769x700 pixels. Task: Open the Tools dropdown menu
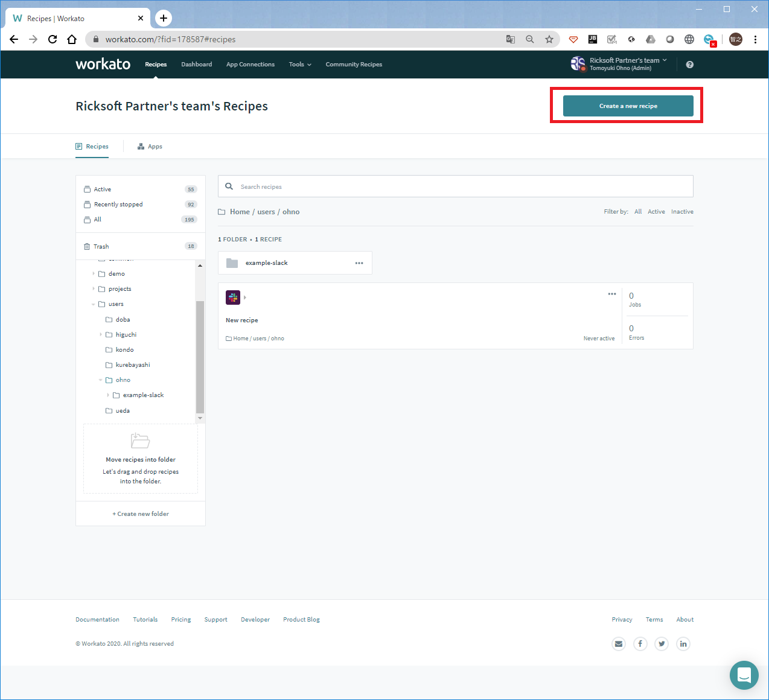[300, 65]
